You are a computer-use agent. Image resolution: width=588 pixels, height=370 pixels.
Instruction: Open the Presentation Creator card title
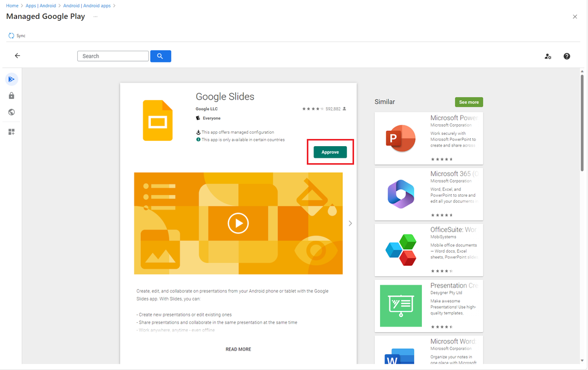(454, 285)
